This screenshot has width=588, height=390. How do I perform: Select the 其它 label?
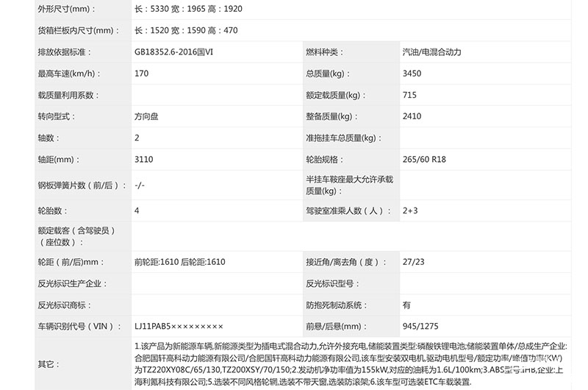49,364
